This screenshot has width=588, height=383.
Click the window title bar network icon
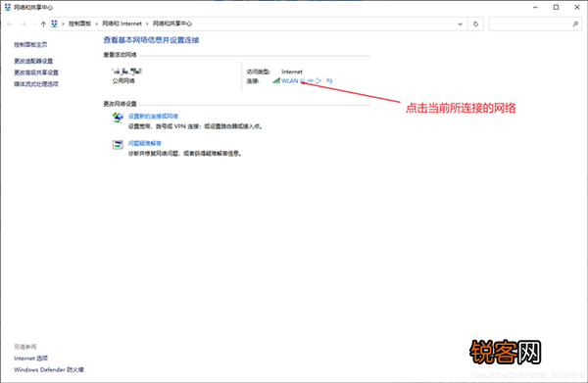[x=8, y=7]
